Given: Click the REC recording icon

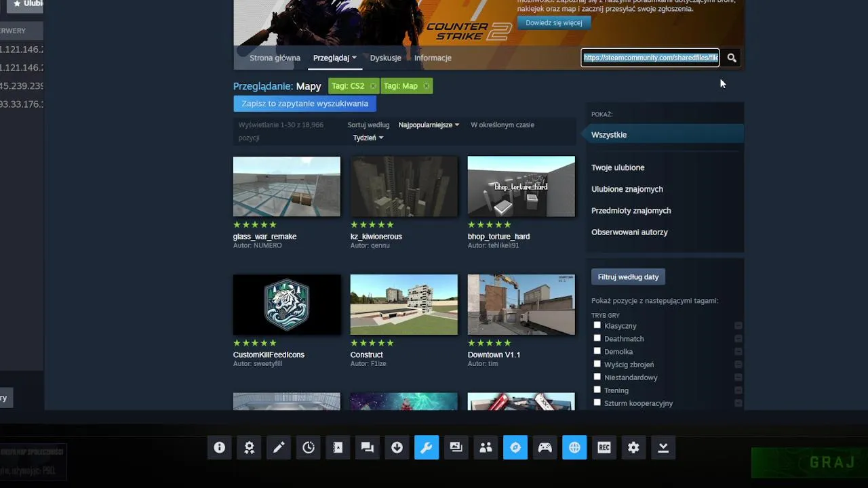Looking at the screenshot, I should pos(604,447).
